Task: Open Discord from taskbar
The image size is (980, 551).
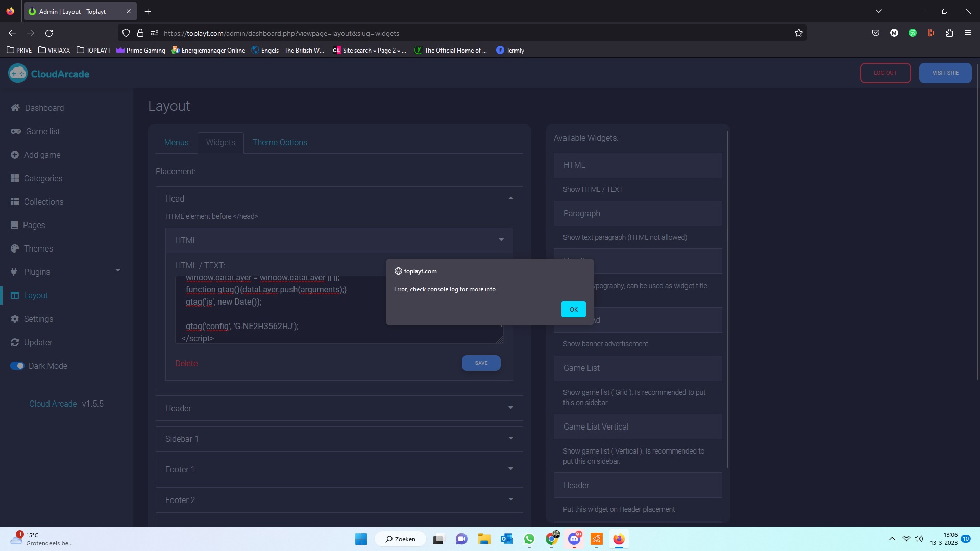Action: [x=574, y=539]
